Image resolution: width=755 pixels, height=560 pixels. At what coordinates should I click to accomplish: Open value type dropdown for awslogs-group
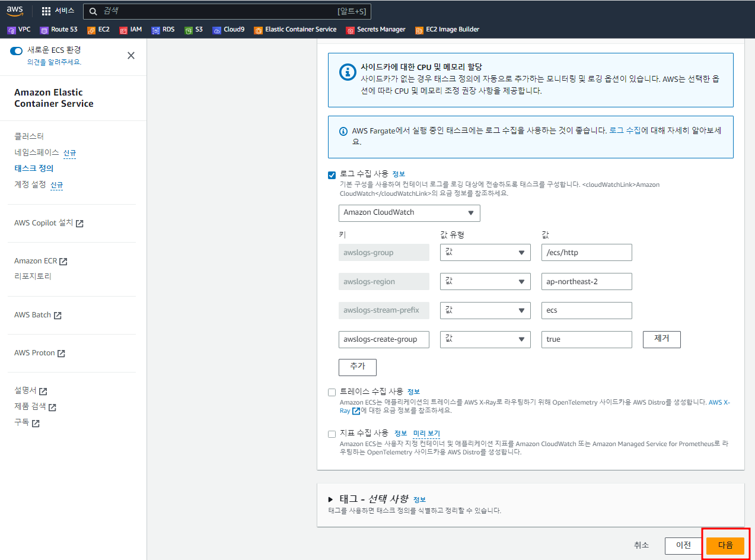tap(485, 253)
